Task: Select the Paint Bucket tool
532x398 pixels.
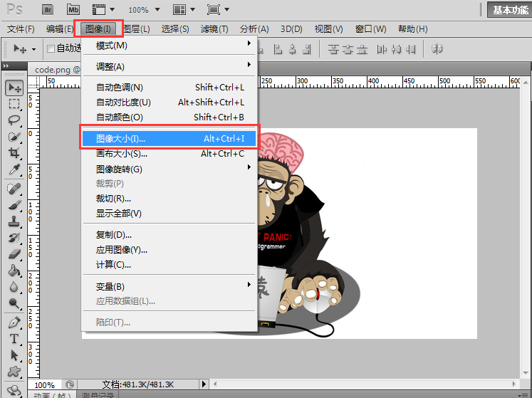Action: pos(14,271)
